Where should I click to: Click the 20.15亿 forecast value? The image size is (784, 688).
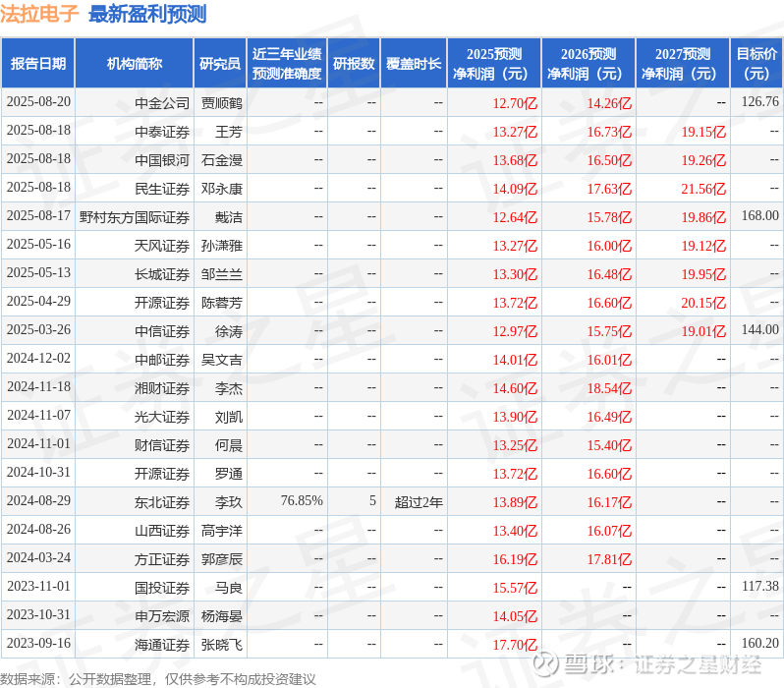[x=703, y=303]
